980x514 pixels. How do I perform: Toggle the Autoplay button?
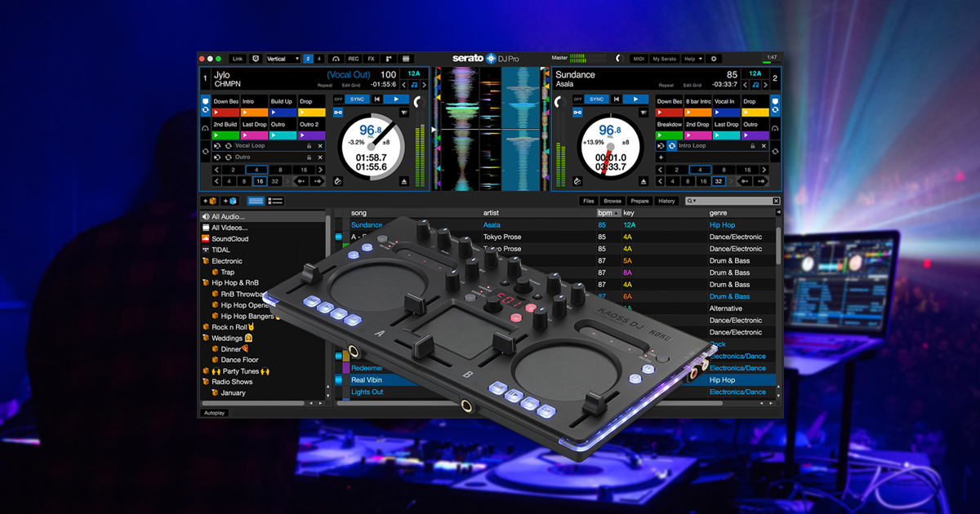click(x=216, y=413)
